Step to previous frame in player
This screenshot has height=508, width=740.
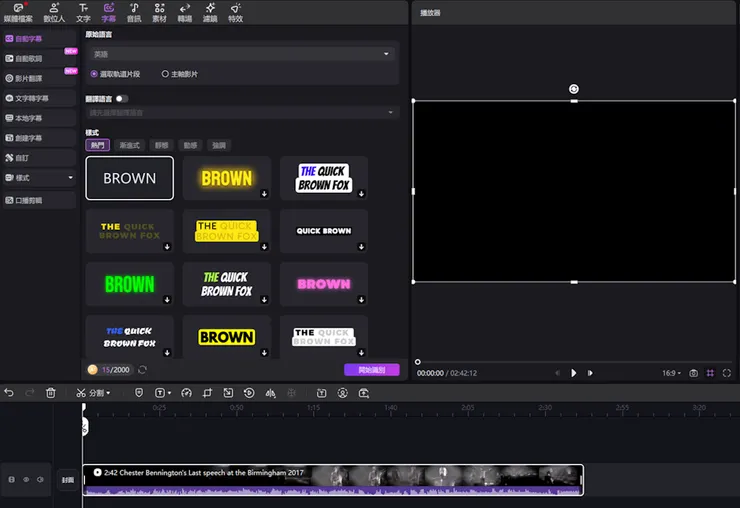click(x=557, y=373)
